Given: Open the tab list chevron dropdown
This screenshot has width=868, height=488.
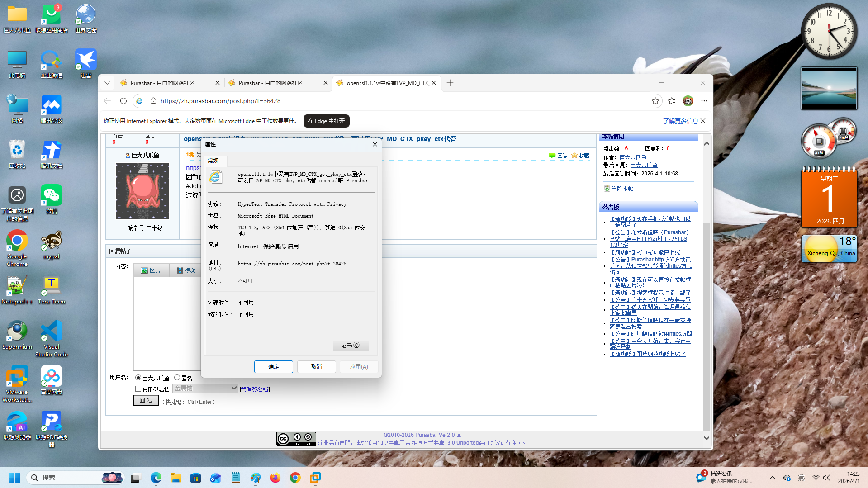Looking at the screenshot, I should click(107, 83).
